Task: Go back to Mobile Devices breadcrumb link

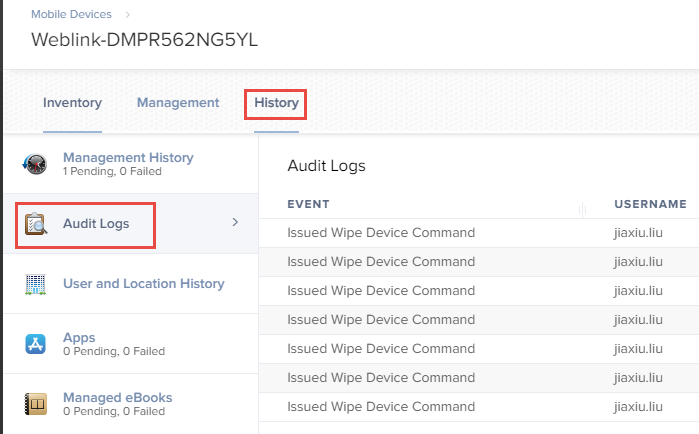Action: click(x=71, y=14)
